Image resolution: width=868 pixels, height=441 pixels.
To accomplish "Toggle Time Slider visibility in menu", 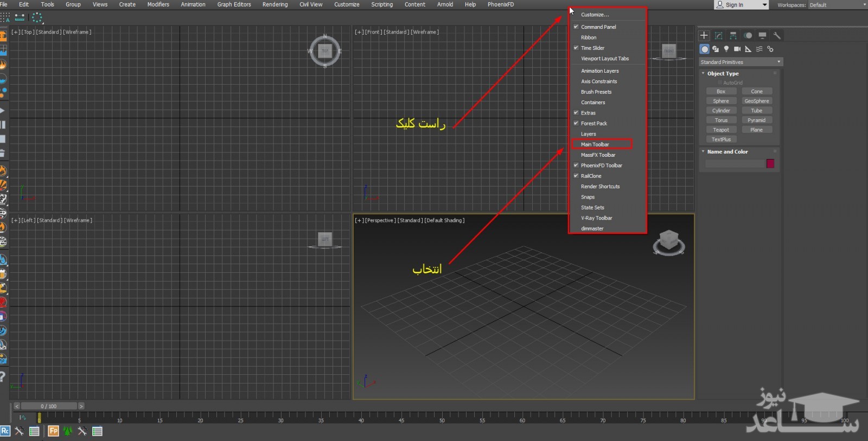I will (592, 48).
